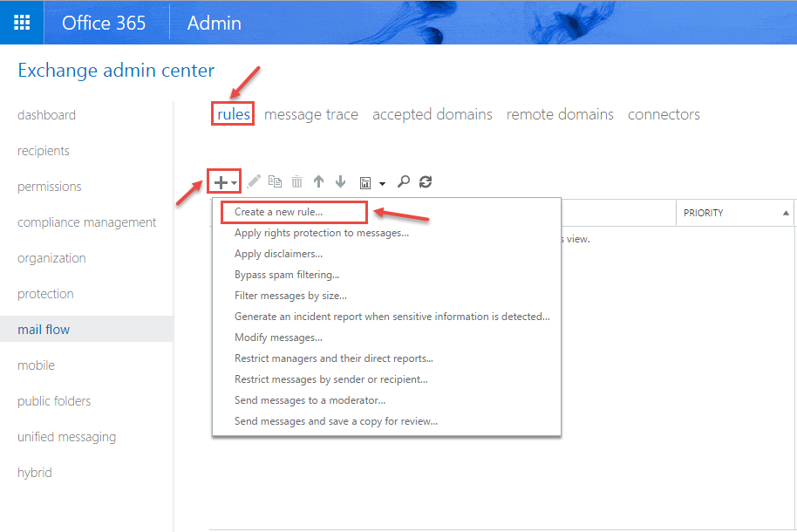
Task: Click the Office 365 header link
Action: (104, 23)
